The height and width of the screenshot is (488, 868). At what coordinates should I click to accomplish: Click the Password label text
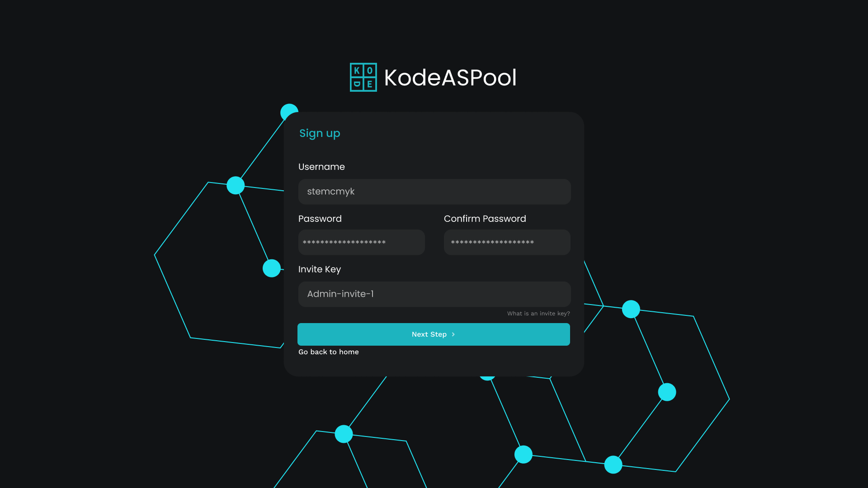click(320, 219)
